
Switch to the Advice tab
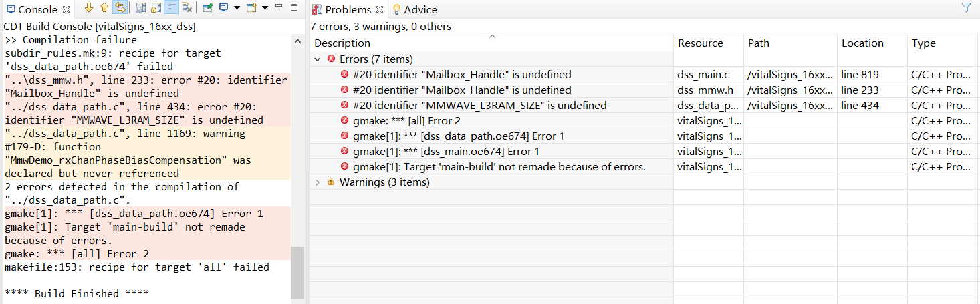point(414,9)
